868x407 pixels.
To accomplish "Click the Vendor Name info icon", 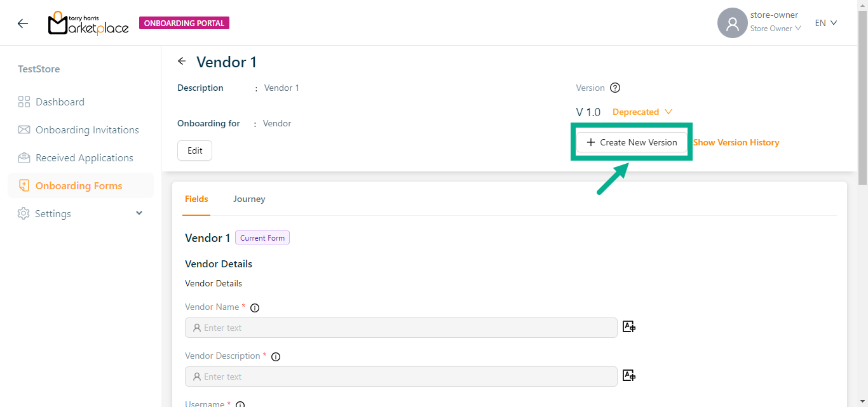I will point(255,308).
